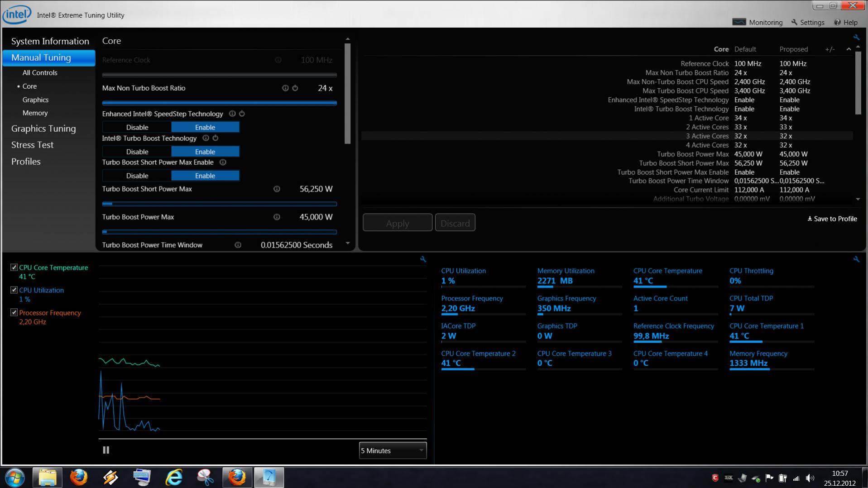This screenshot has height=488, width=868.
Task: Open System Information section
Action: click(50, 41)
